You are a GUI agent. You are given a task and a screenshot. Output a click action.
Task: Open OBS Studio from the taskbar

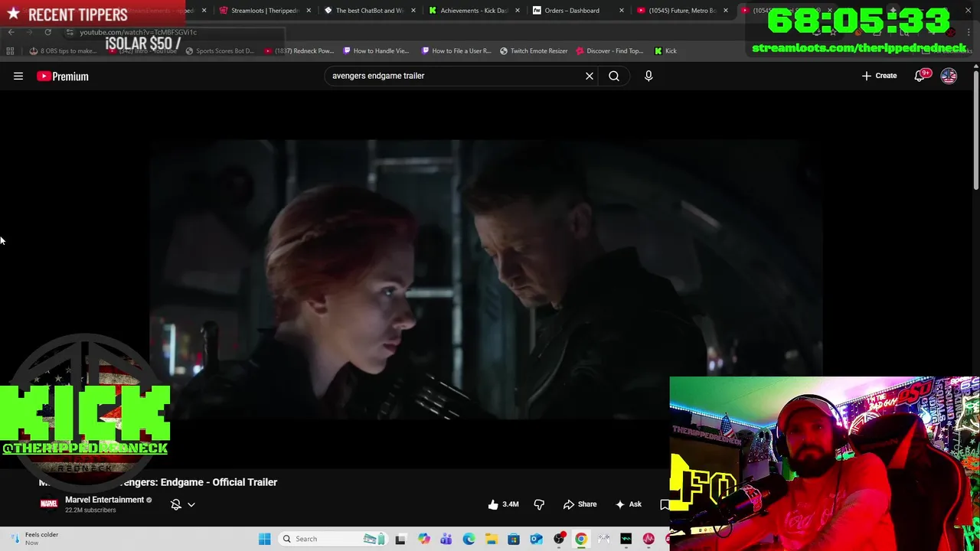click(559, 539)
